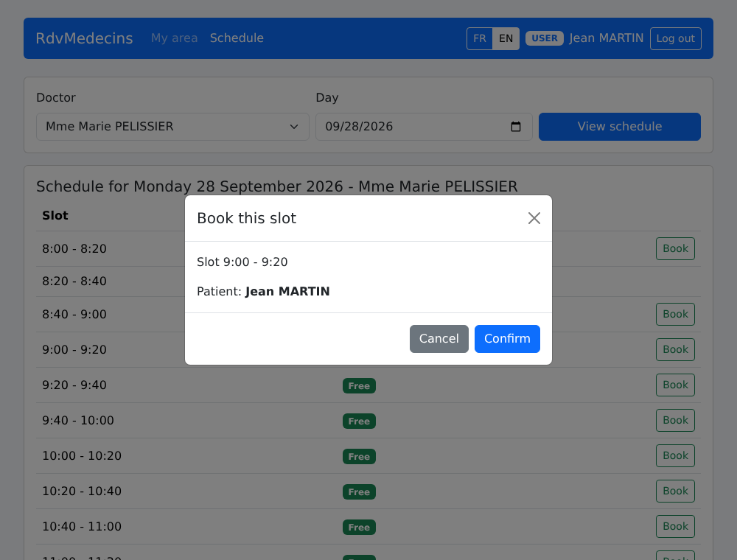Click the Day field label

click(327, 98)
